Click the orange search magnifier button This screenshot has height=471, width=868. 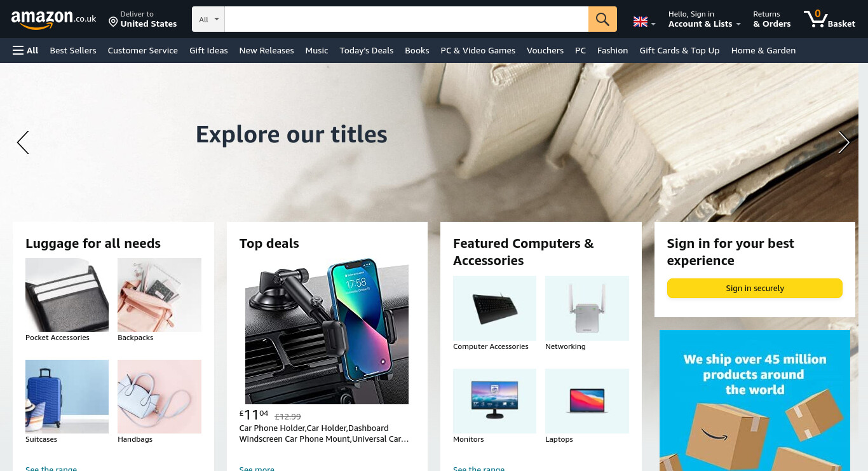(602, 19)
